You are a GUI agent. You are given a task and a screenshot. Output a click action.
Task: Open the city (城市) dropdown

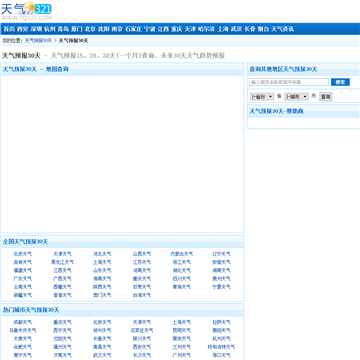coord(296,97)
